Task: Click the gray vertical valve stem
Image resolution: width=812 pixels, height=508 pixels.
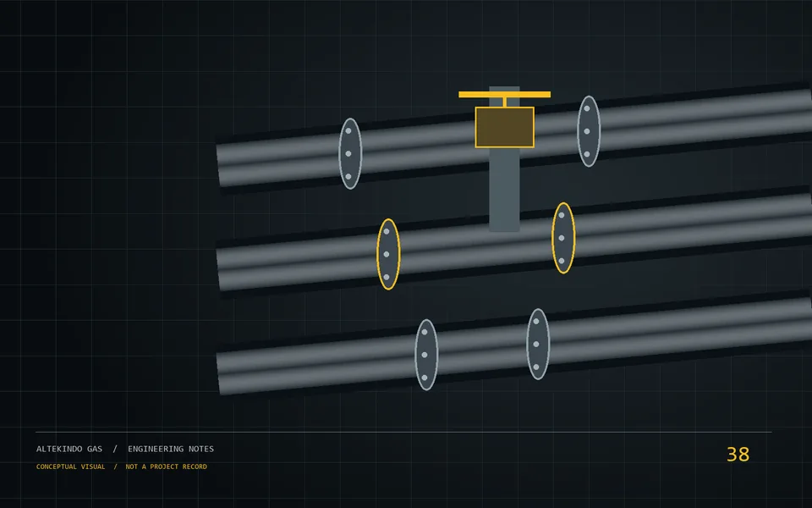Action: coord(504,190)
